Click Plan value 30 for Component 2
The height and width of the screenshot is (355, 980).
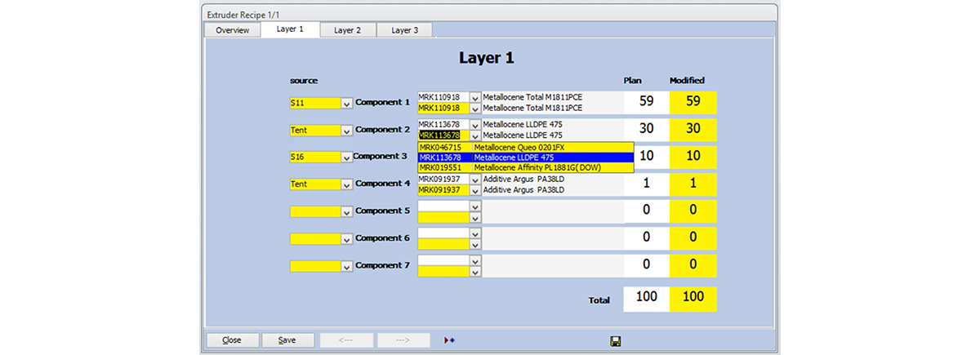[646, 130]
